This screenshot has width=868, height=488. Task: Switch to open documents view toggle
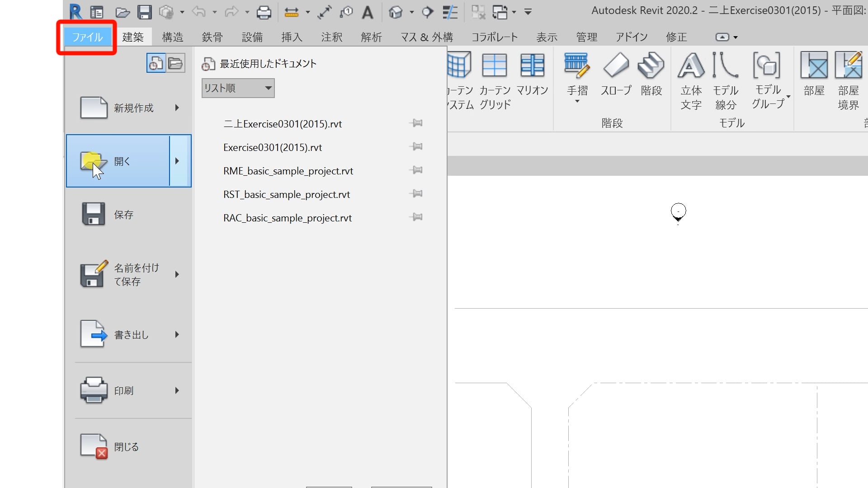pyautogui.click(x=175, y=63)
